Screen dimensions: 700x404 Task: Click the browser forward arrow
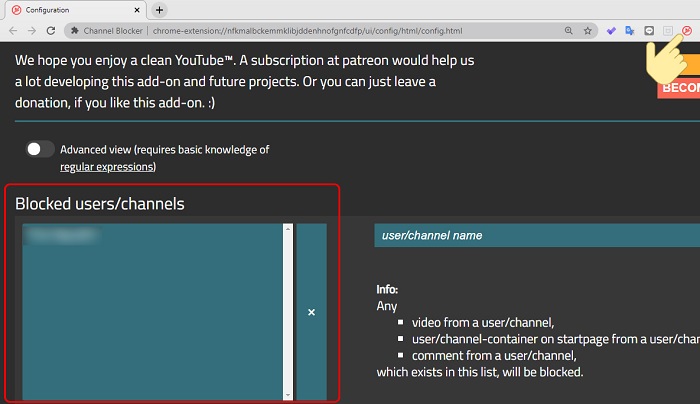(31, 31)
